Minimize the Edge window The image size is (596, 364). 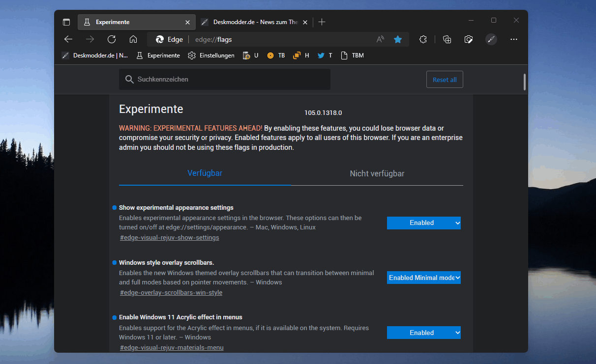pyautogui.click(x=471, y=21)
